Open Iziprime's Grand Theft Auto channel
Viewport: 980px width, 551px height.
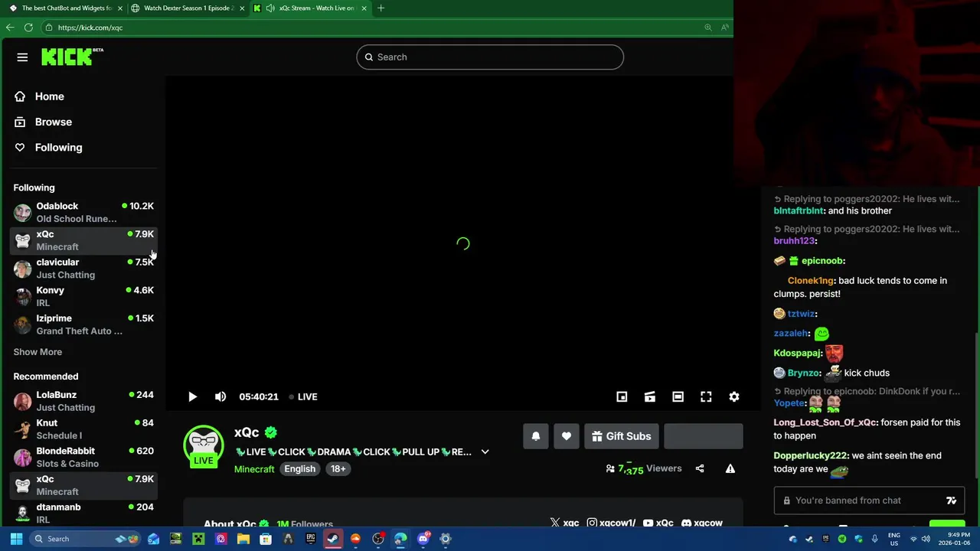click(x=84, y=324)
